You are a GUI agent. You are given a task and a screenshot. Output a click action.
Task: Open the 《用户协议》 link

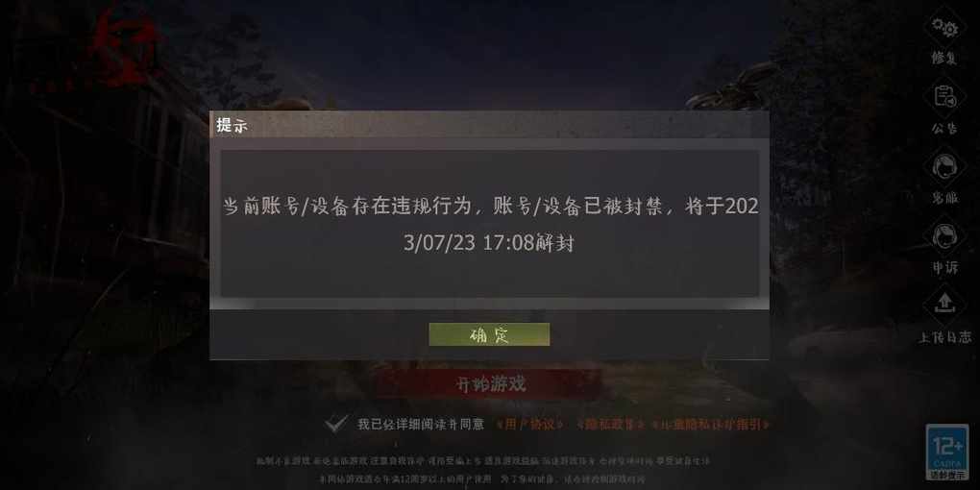tap(530, 424)
